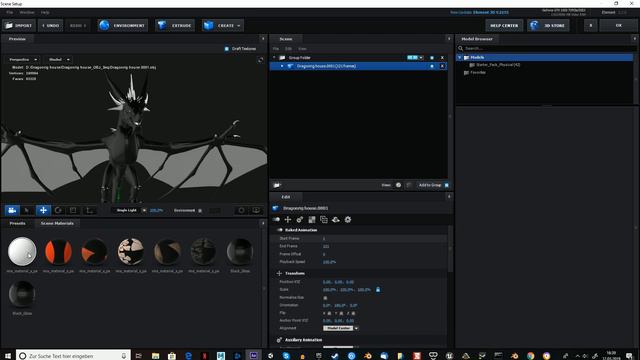The width and height of the screenshot is (640, 360).
Task: Open the Group Folder group number dropdown
Action: point(415,58)
